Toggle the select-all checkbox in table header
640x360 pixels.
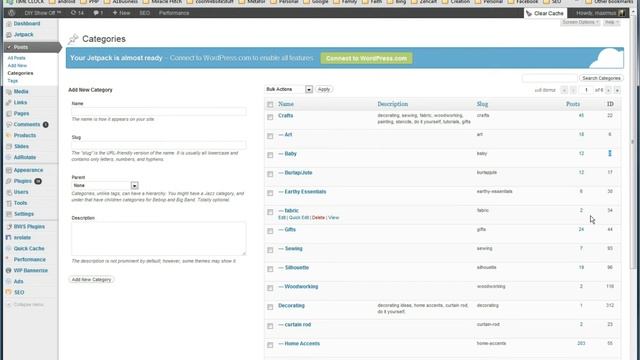tap(270, 104)
